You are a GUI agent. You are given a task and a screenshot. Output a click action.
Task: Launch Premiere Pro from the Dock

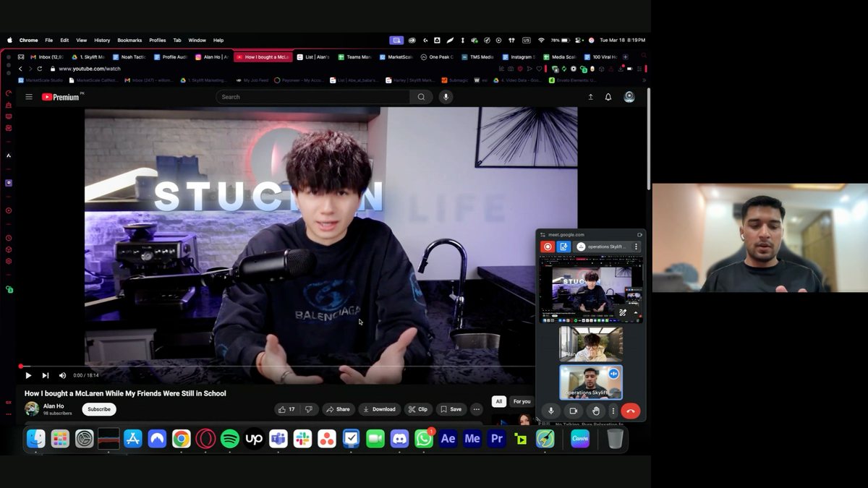[x=496, y=439]
